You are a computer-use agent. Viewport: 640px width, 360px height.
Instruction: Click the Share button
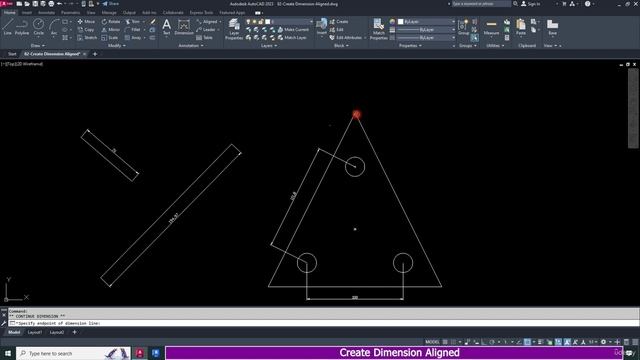coord(111,4)
